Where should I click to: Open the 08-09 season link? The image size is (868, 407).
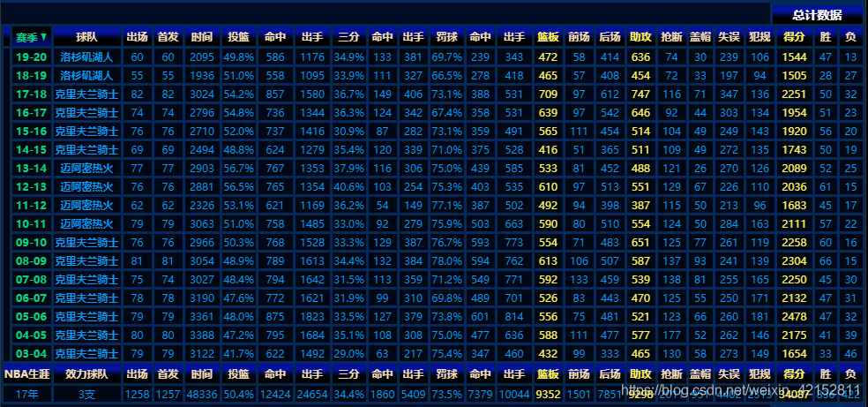(x=32, y=261)
